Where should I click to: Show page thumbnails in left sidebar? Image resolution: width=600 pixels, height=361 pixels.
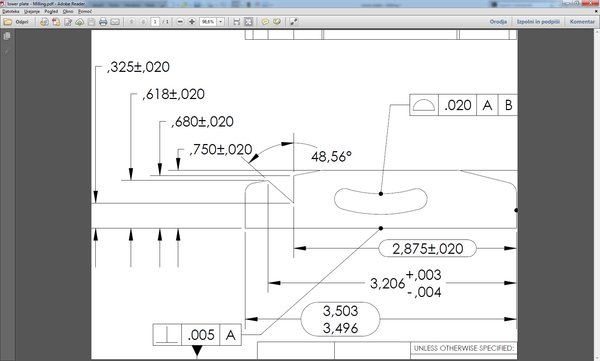[7, 36]
